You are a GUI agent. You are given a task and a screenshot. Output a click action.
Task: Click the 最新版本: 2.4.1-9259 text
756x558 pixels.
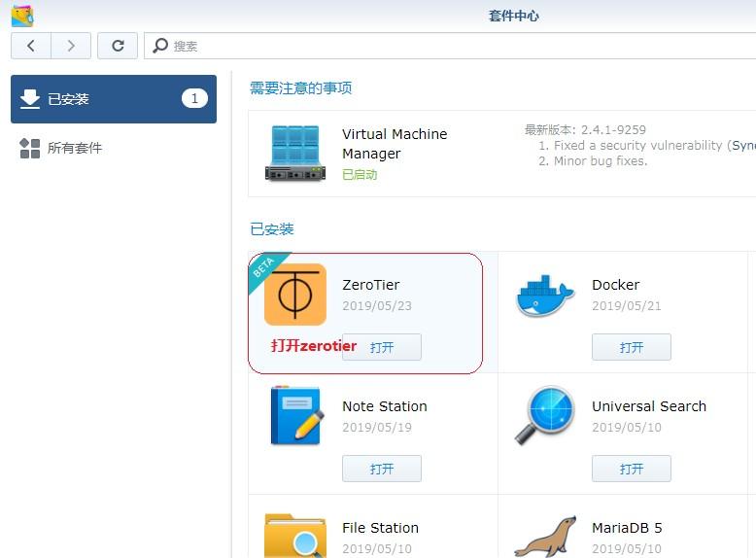pos(585,129)
